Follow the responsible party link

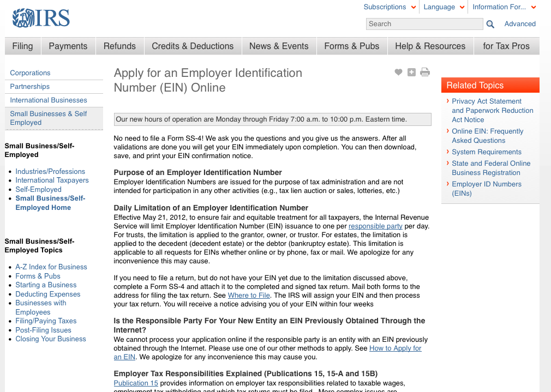coord(375,226)
